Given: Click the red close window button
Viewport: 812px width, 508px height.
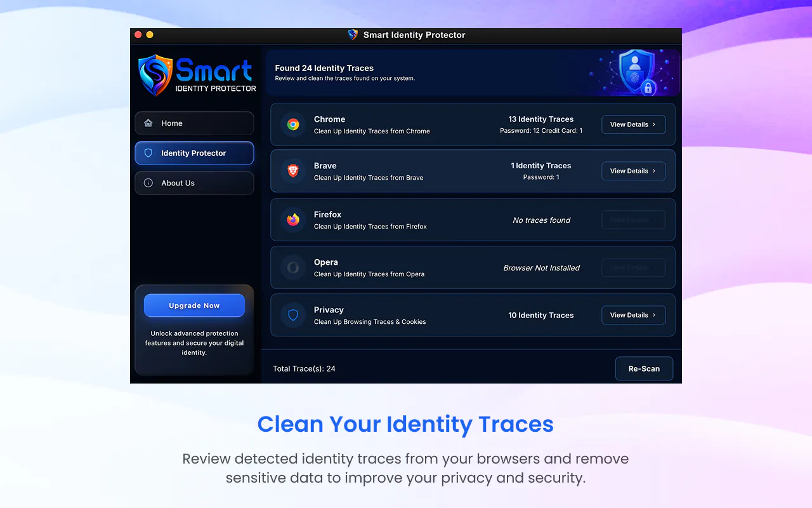Looking at the screenshot, I should pyautogui.click(x=138, y=35).
